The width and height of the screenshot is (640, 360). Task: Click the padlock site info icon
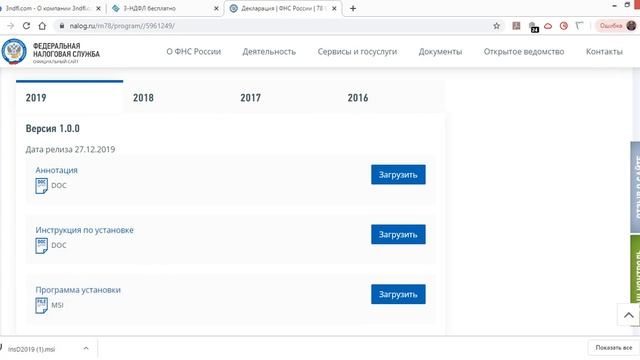[62, 26]
